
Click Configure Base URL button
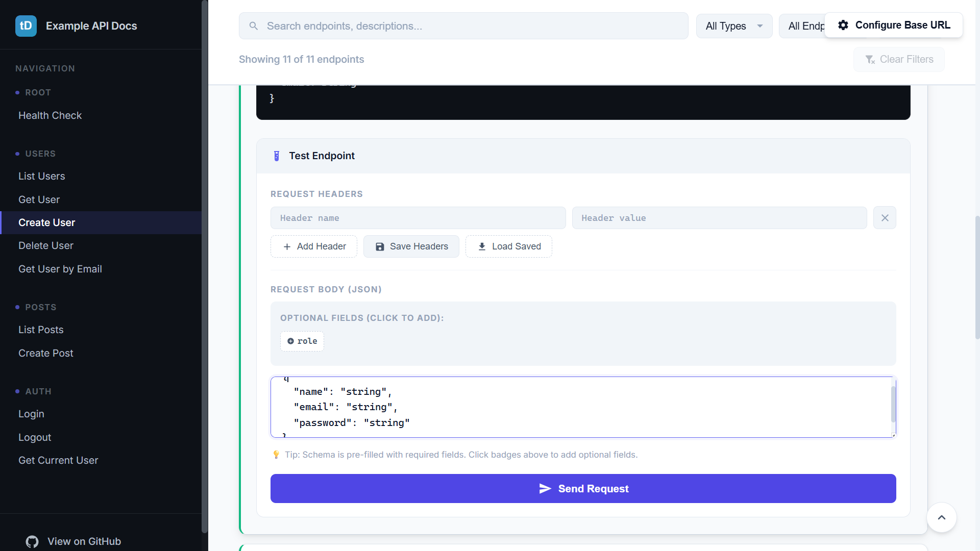[894, 25]
